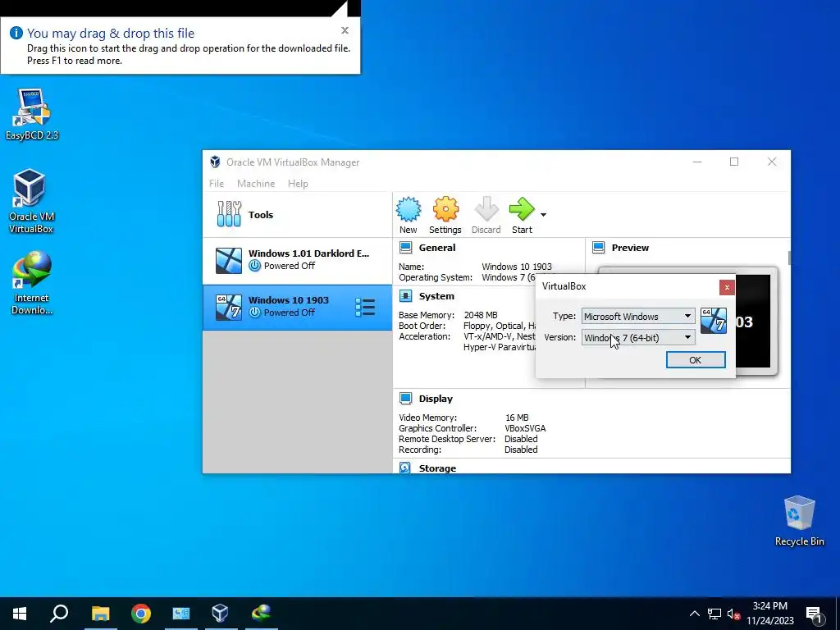Select the Windows 10 1903 VM entry
This screenshot has height=630, width=840.
pyautogui.click(x=297, y=308)
